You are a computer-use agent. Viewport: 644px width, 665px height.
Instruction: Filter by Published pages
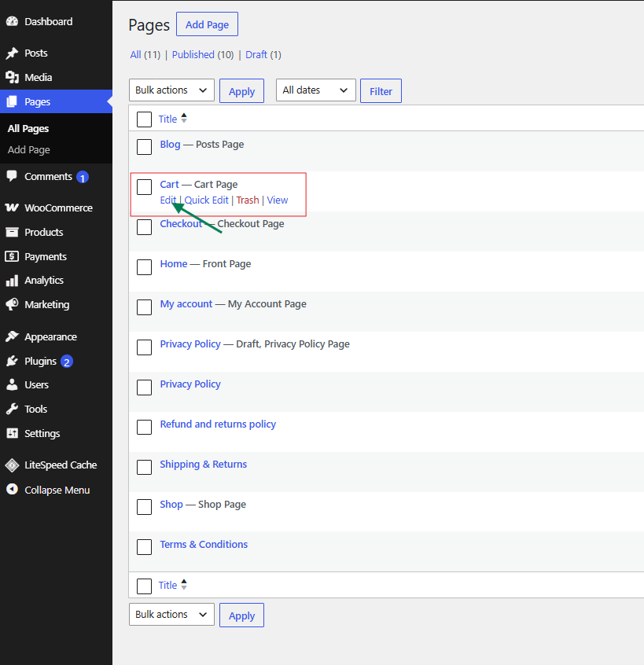(x=193, y=55)
